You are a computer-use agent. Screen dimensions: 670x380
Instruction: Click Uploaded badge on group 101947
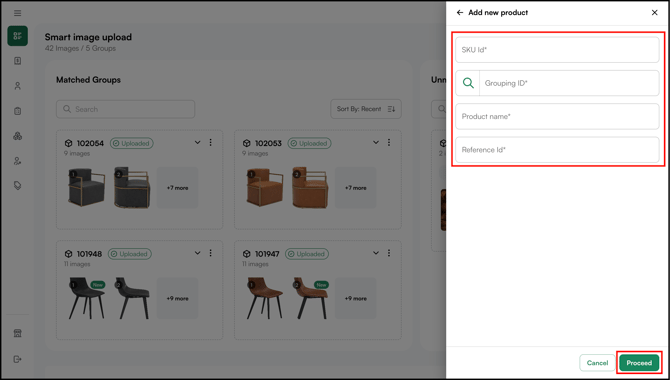pyautogui.click(x=307, y=254)
